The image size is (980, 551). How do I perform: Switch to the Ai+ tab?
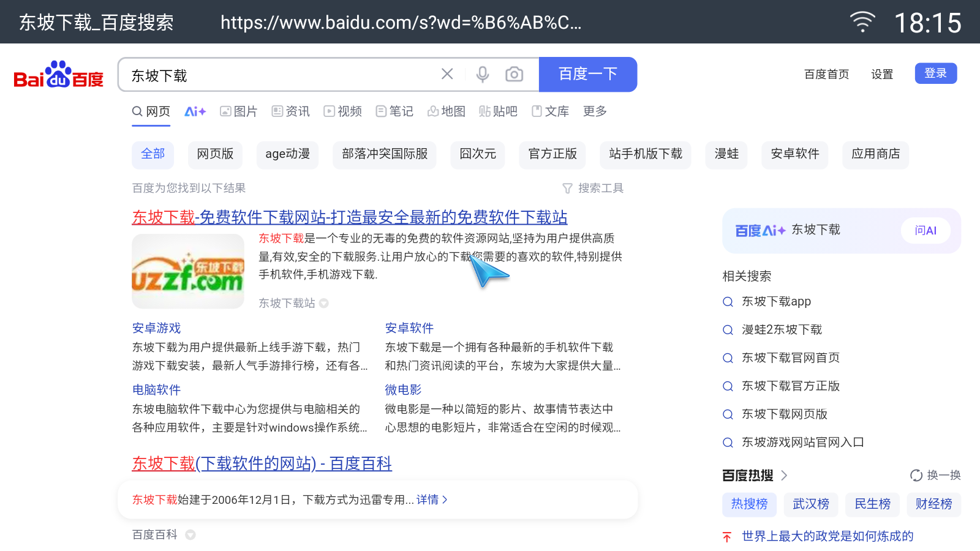(x=195, y=111)
